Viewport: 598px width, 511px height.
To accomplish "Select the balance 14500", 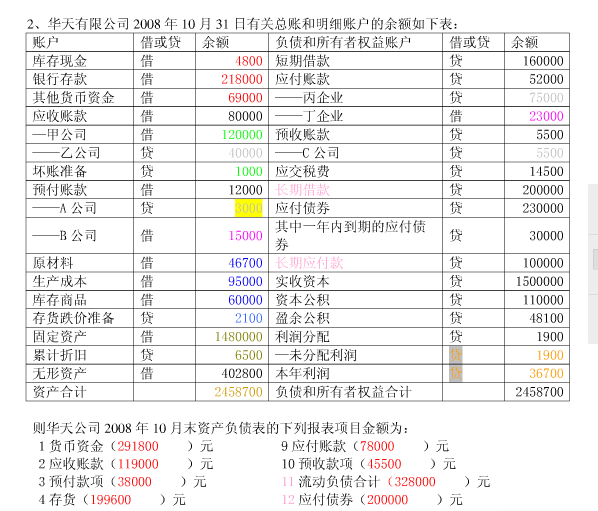I will (546, 171).
